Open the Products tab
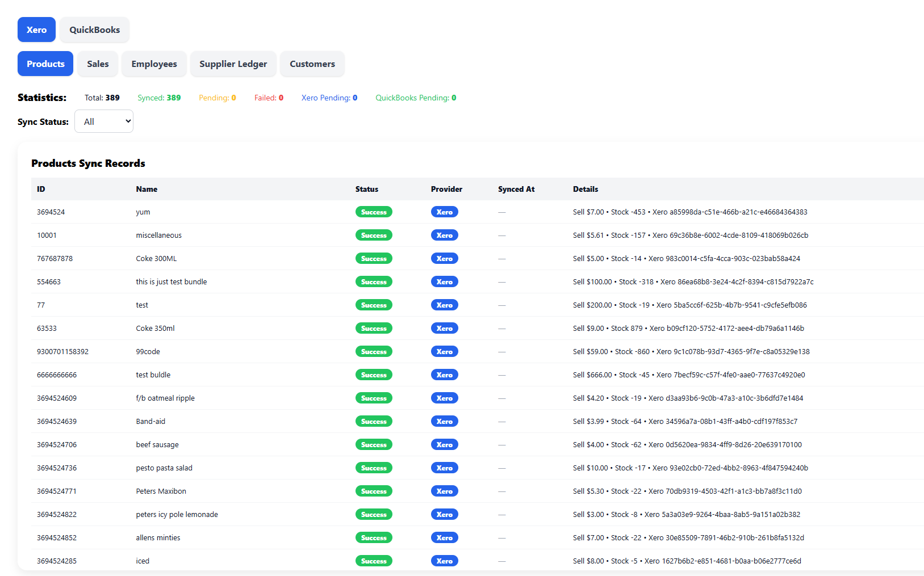The width and height of the screenshot is (924, 576). pyautogui.click(x=45, y=64)
